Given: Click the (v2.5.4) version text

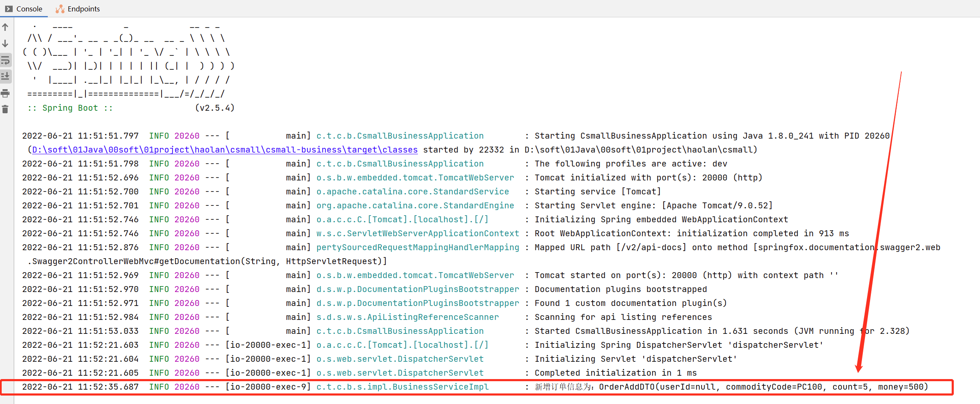Looking at the screenshot, I should 215,108.
